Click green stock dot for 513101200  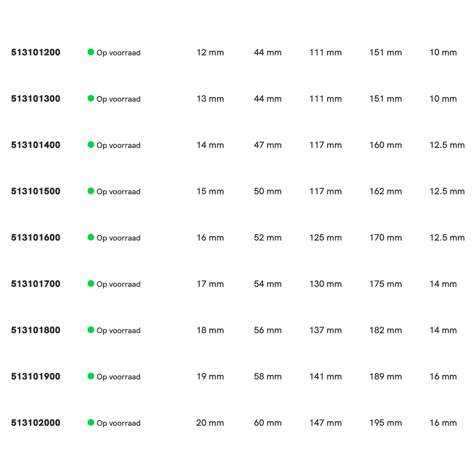tap(91, 52)
